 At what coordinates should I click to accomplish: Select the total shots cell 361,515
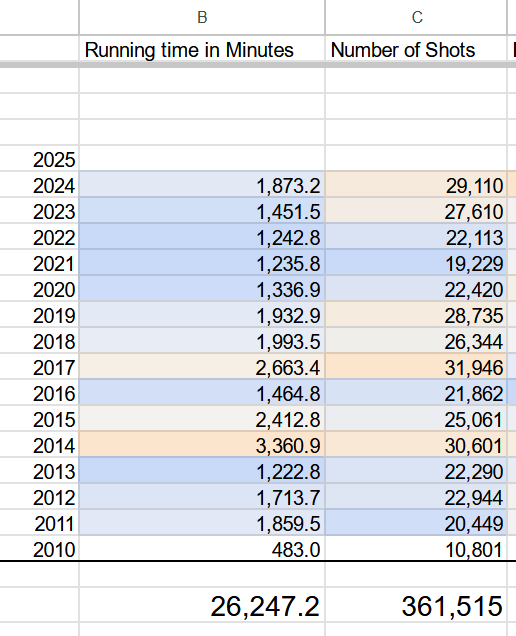[416, 605]
